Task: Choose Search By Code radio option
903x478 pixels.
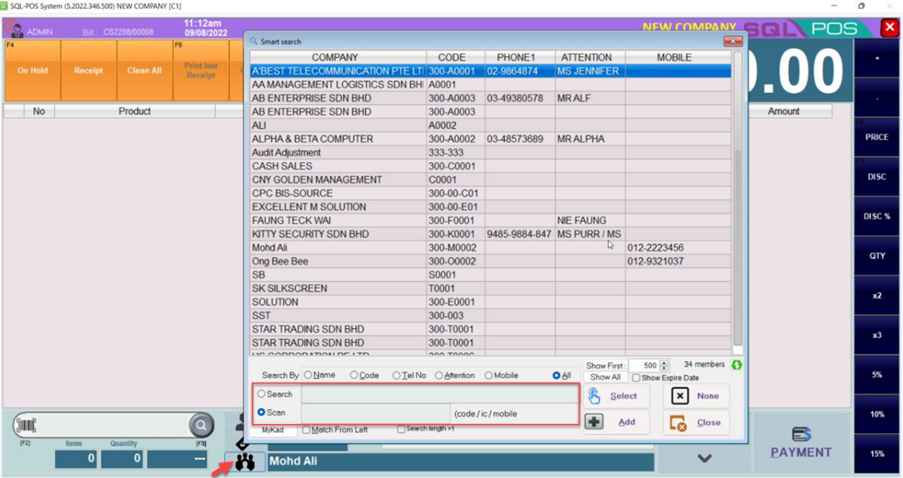Action: (x=354, y=375)
